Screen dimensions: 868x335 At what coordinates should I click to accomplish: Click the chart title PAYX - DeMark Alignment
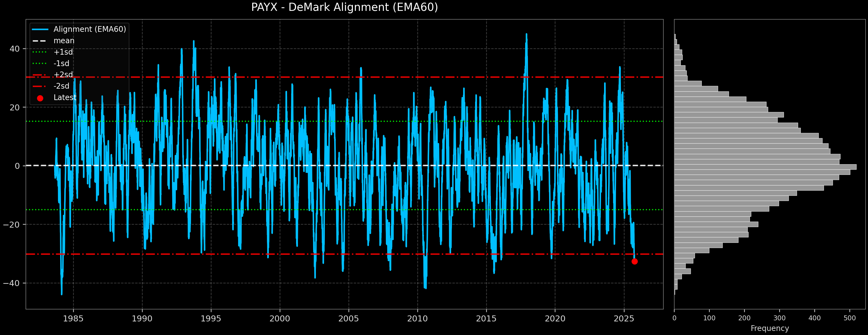click(x=344, y=7)
